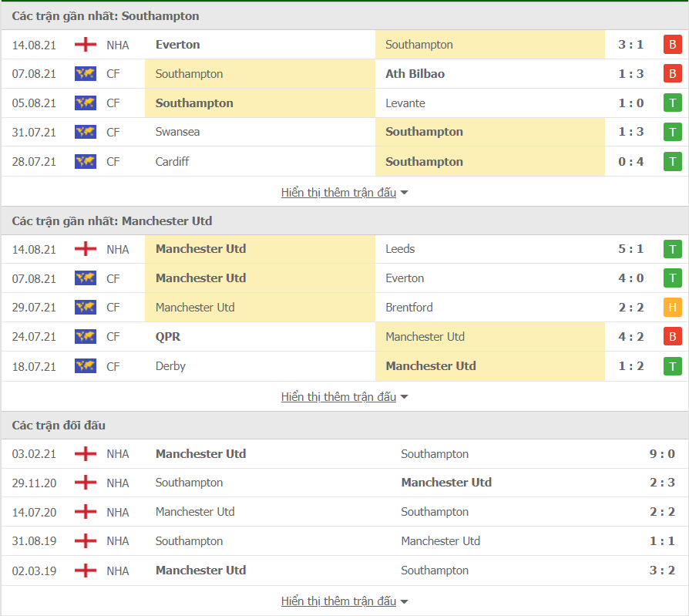Show more head-to-head matches
The image size is (689, 616).
[x=344, y=601]
